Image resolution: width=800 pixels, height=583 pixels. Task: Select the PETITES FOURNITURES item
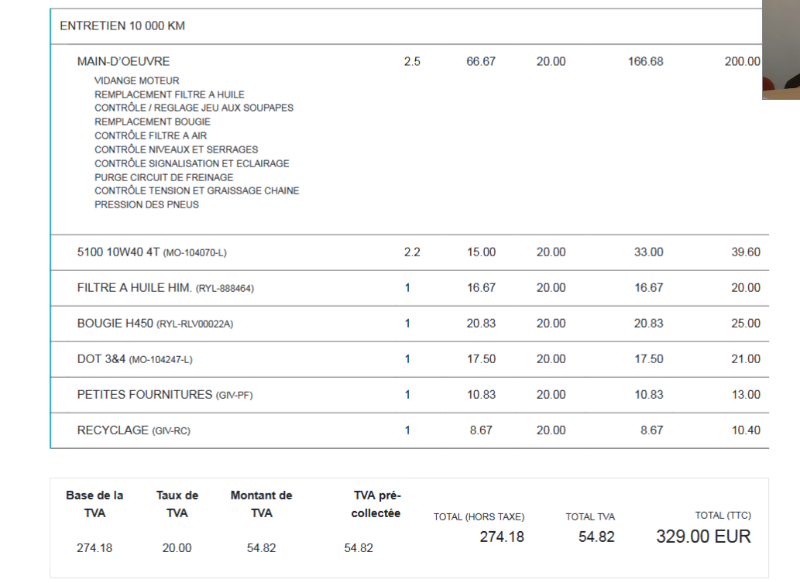click(x=164, y=395)
